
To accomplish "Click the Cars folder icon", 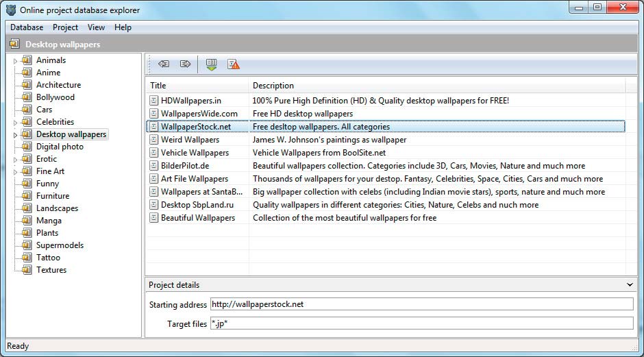I will (x=27, y=109).
